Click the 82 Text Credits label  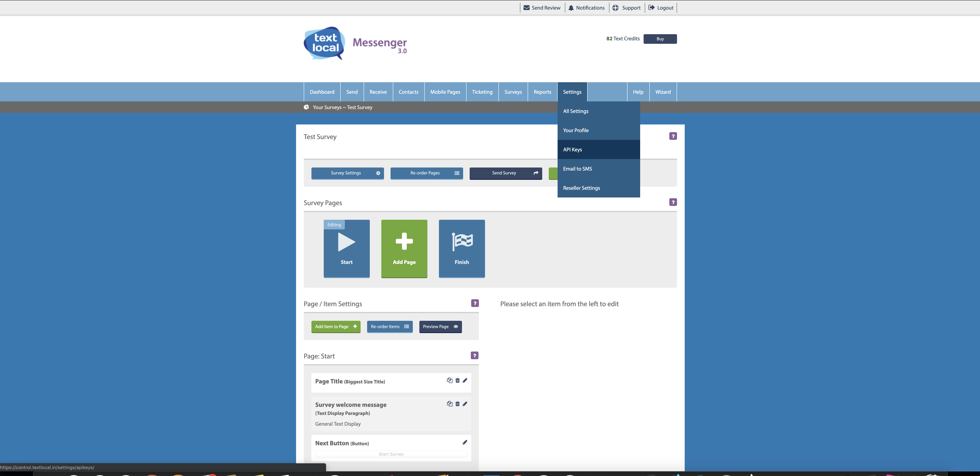click(623, 39)
